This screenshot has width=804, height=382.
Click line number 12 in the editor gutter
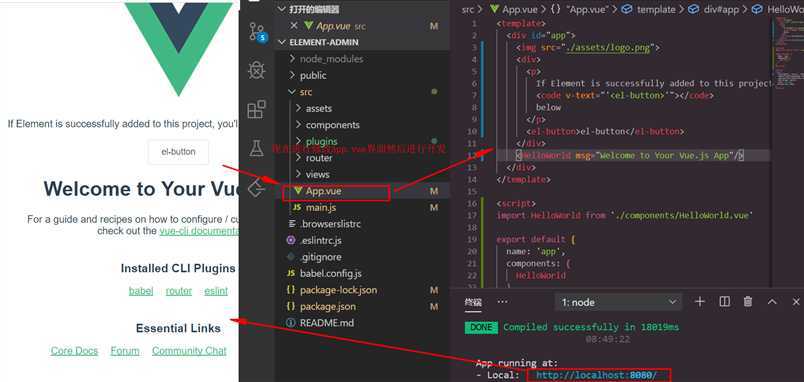pyautogui.click(x=472, y=155)
